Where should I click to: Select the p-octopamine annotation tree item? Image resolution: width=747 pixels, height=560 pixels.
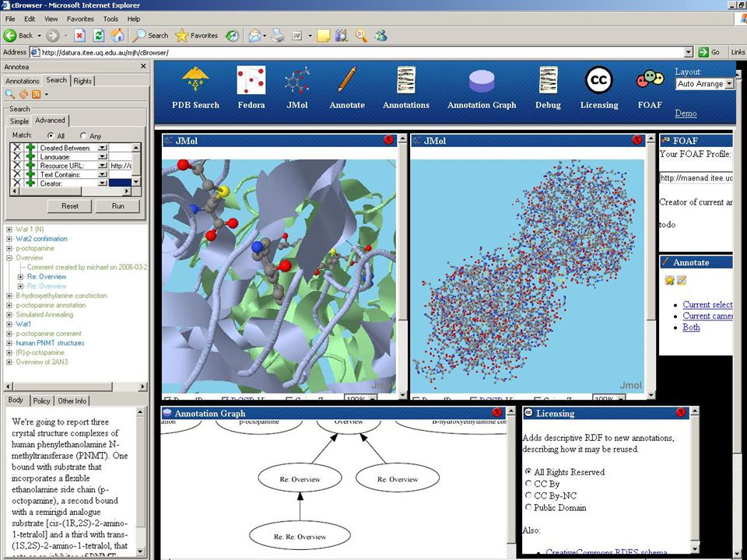point(51,305)
